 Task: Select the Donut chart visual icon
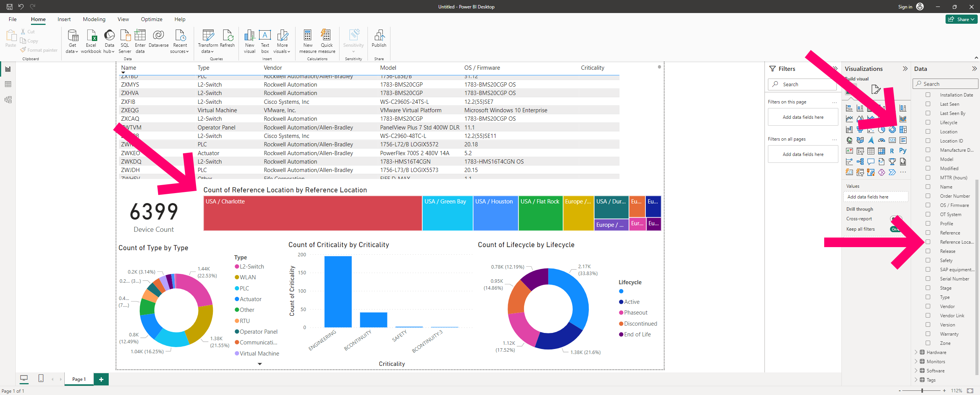click(892, 130)
